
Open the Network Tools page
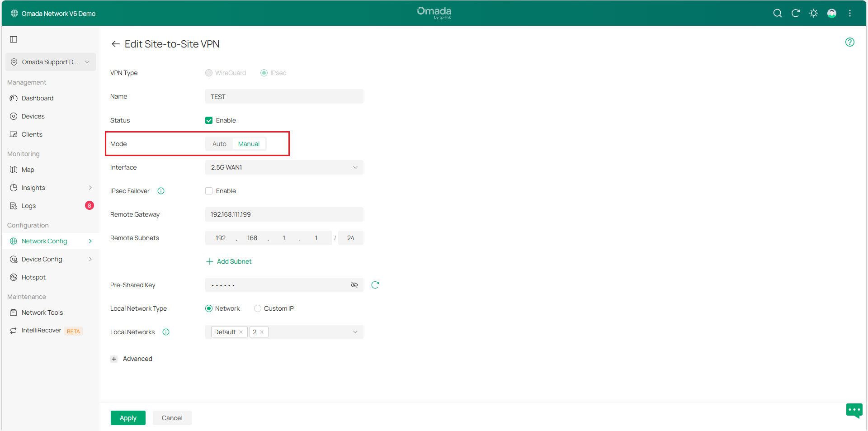(x=42, y=312)
